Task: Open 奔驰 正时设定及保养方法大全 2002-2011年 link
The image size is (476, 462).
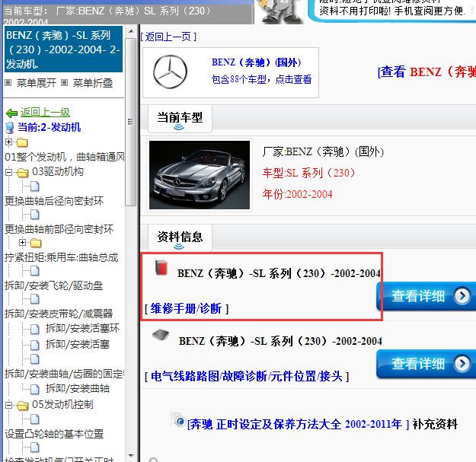Action: point(299,424)
